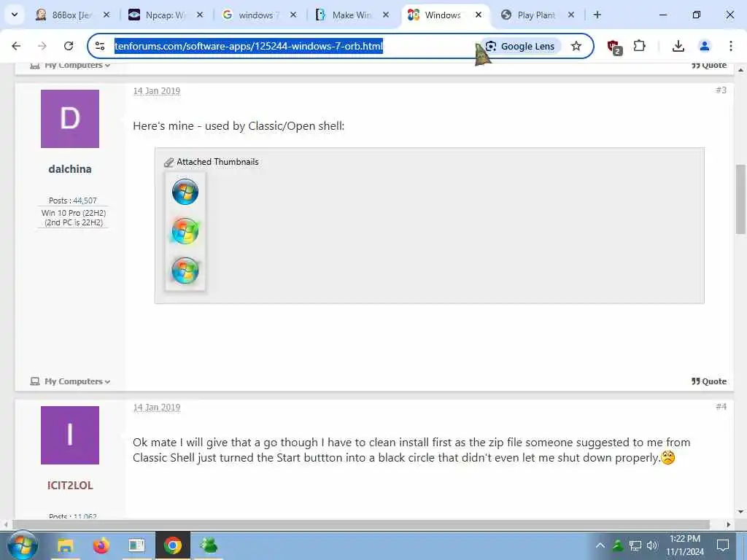Click ICIT2LOL's purple I avatar
The image size is (747, 560).
pyautogui.click(x=70, y=435)
